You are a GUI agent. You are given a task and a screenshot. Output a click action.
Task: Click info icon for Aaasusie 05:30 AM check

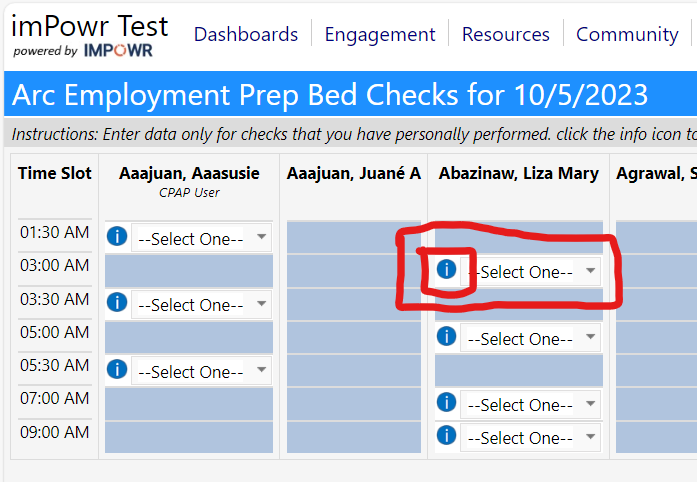tap(117, 369)
